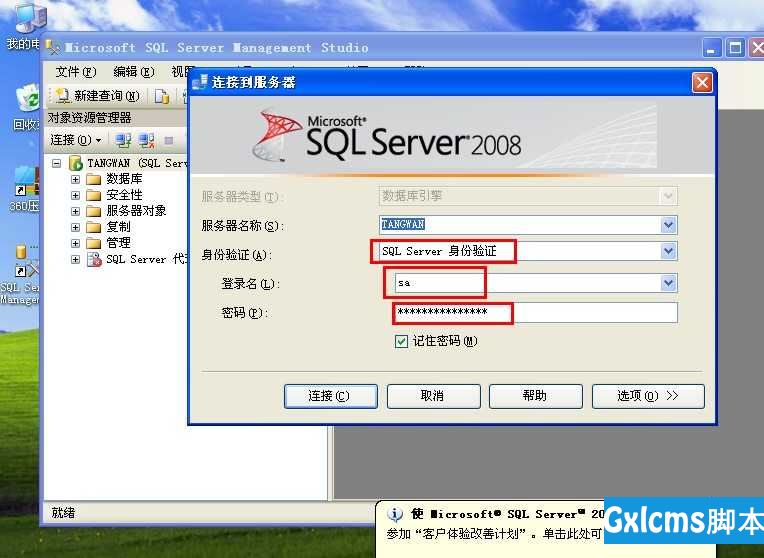
Task: Select the Databases (数据库) tree item
Action: [x=124, y=179]
